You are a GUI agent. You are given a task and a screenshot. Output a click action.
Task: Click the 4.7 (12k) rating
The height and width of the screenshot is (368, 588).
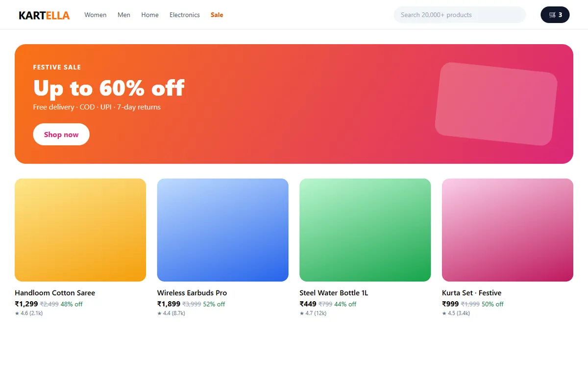tap(313, 313)
